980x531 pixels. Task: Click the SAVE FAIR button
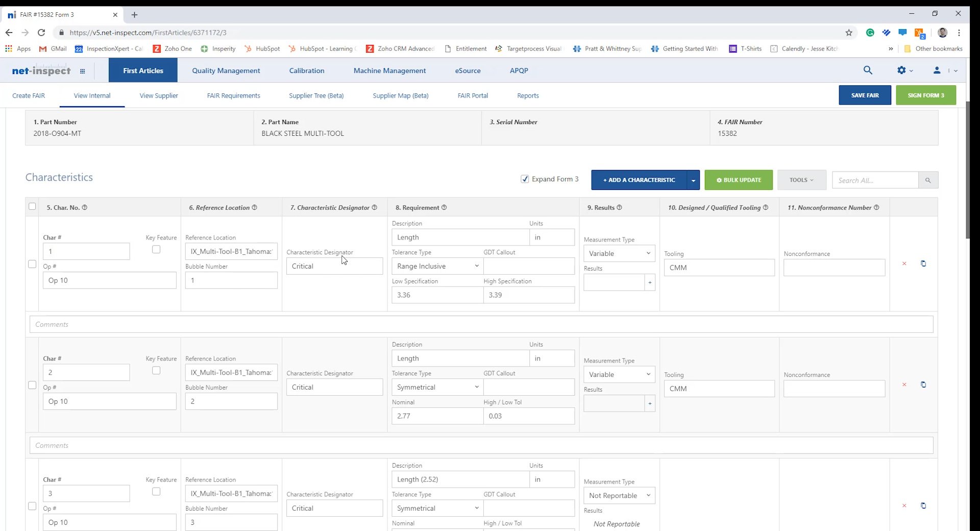[x=865, y=95]
